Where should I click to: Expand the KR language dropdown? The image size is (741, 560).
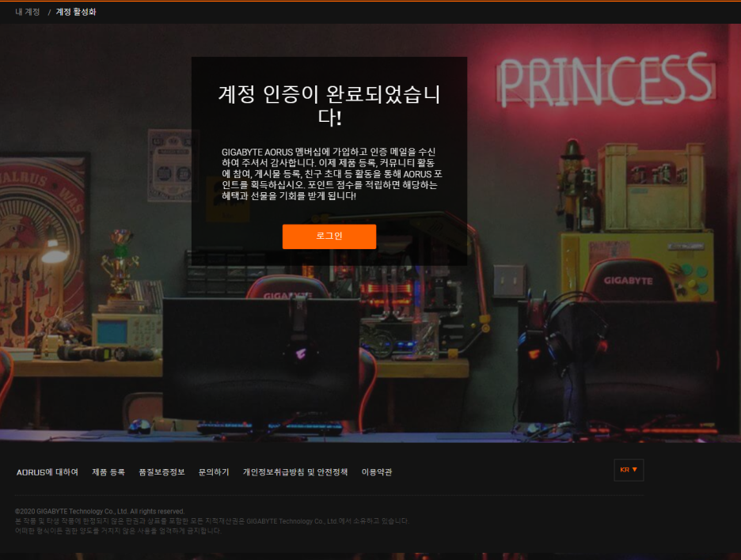point(629,470)
